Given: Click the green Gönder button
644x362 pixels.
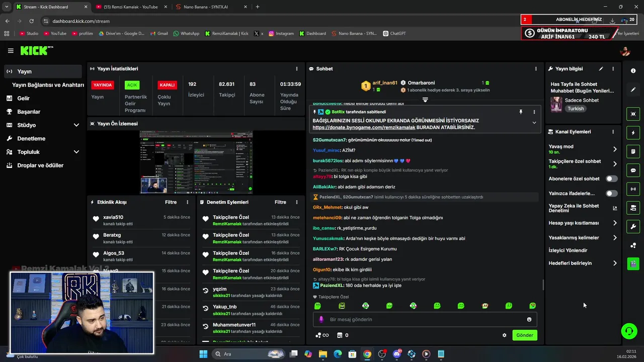Looking at the screenshot, I should tap(525, 335).
